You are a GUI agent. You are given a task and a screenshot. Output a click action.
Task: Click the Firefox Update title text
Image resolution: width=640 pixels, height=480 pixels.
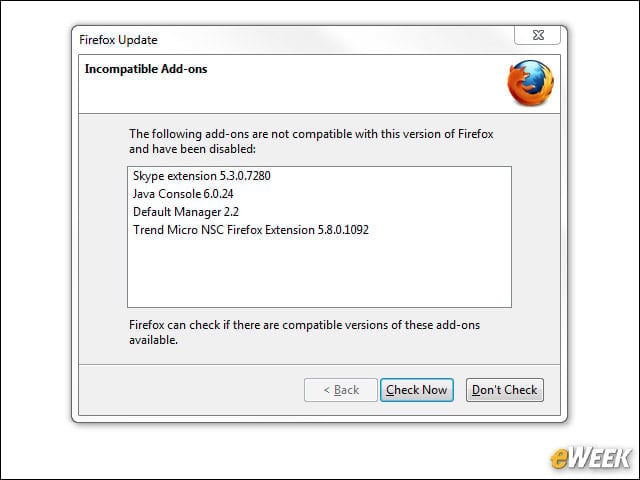tap(118, 40)
